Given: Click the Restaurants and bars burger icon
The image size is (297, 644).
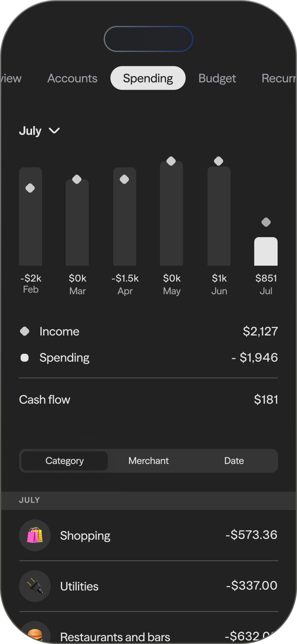Looking at the screenshot, I should coord(35,634).
